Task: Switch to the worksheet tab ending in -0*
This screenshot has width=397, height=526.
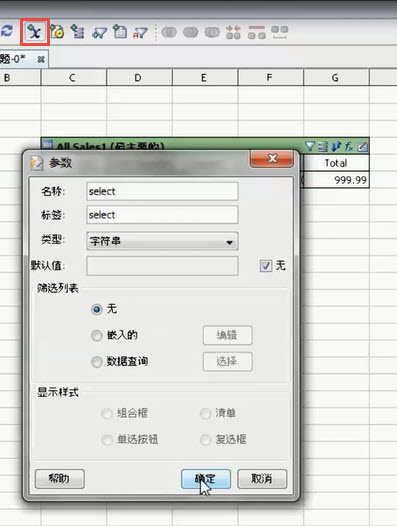Action: (x=13, y=59)
